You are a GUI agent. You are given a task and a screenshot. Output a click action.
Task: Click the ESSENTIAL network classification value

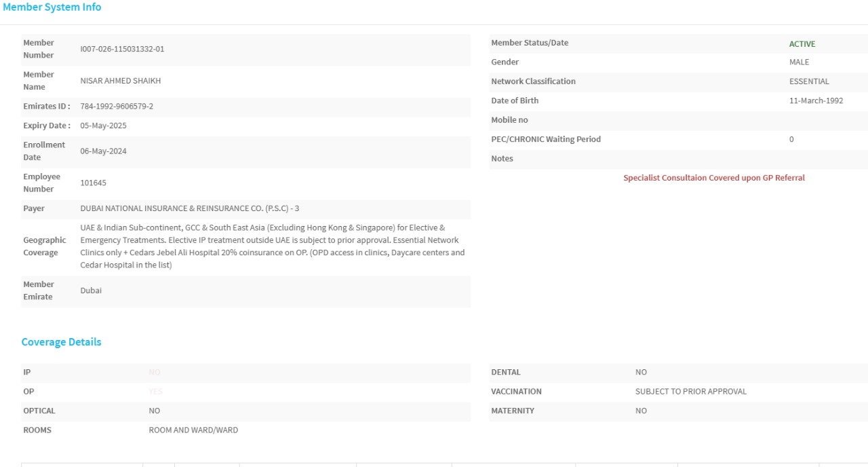809,81
